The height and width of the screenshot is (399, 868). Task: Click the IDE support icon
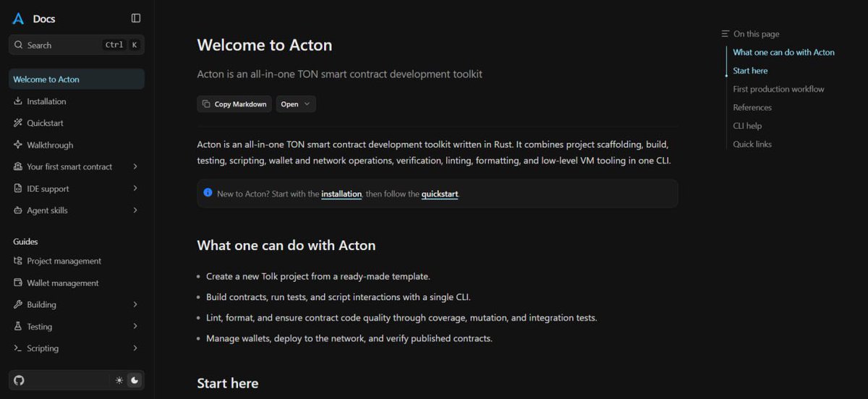click(x=18, y=189)
